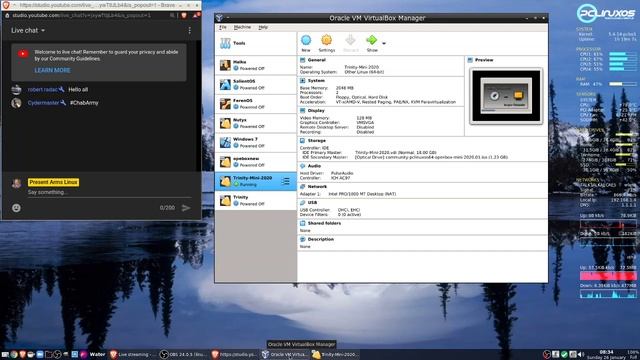This screenshot has width=640, height=360.
Task: Click the Storage section header
Action: click(x=316, y=140)
